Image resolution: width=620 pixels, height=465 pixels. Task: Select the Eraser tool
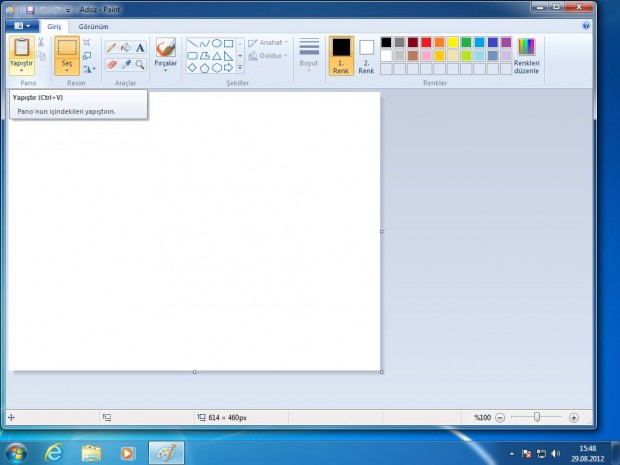[x=112, y=64]
